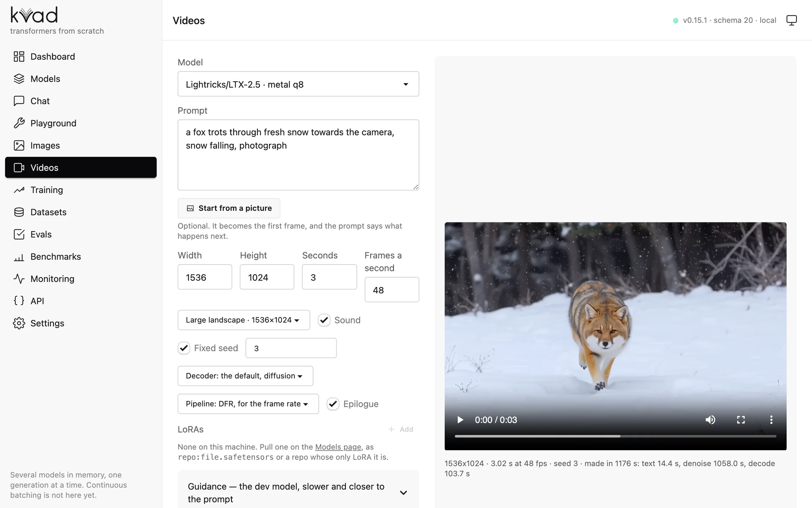Click the Seconds field showing 3
Screen dimensions: 812x508
point(330,277)
